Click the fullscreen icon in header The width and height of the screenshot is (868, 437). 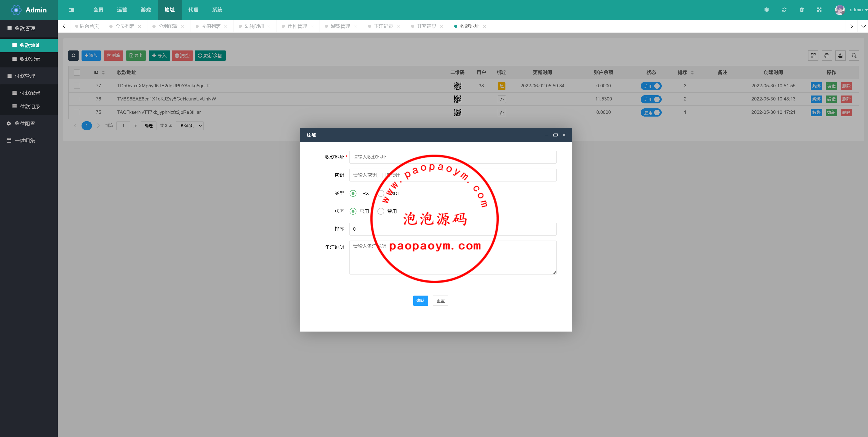coord(819,10)
